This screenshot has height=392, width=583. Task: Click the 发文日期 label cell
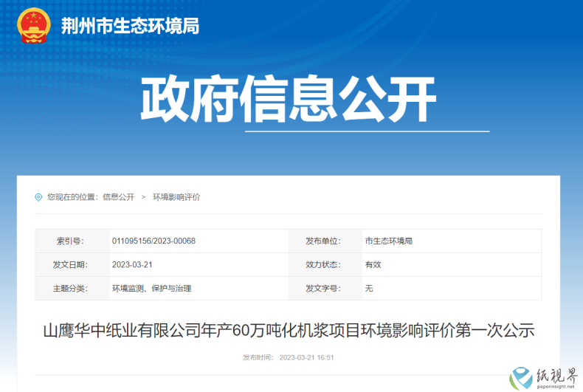click(72, 265)
